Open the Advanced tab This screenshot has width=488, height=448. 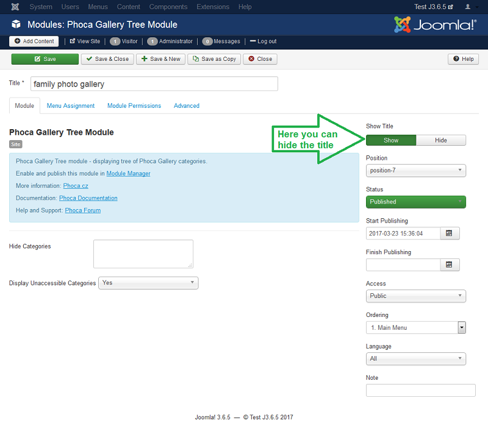186,105
